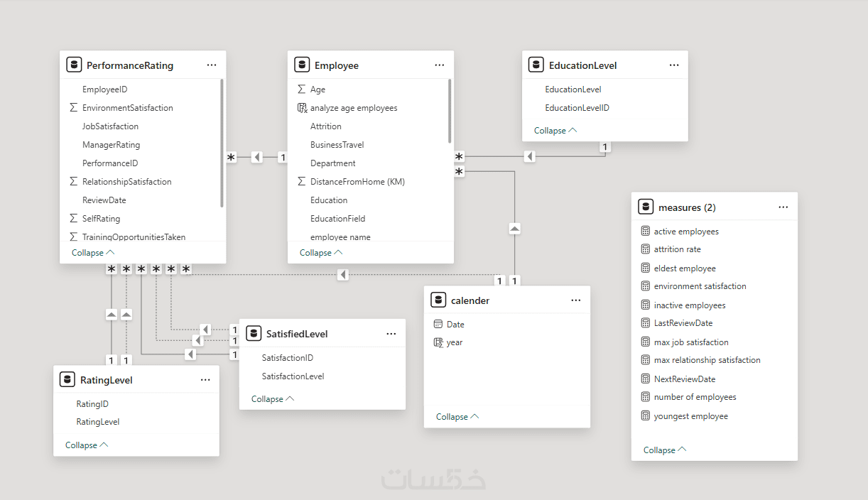The height and width of the screenshot is (500, 868).
Task: Select the BusinessTravel field in Employee
Action: click(337, 145)
